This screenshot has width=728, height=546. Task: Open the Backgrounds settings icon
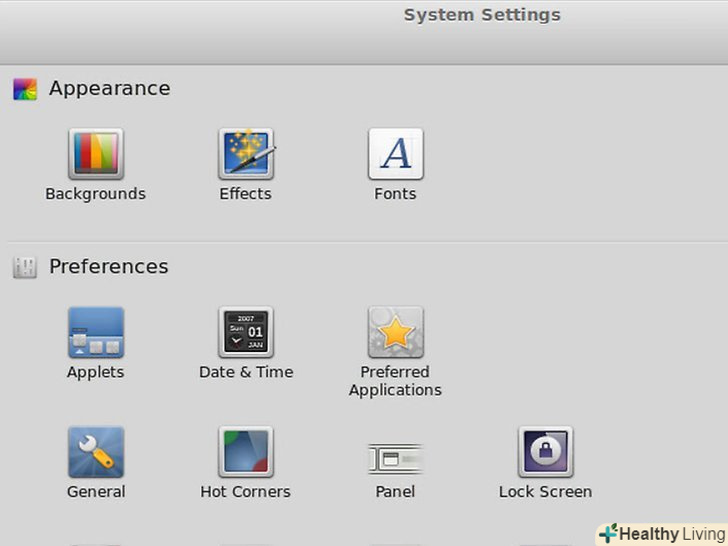(x=96, y=154)
